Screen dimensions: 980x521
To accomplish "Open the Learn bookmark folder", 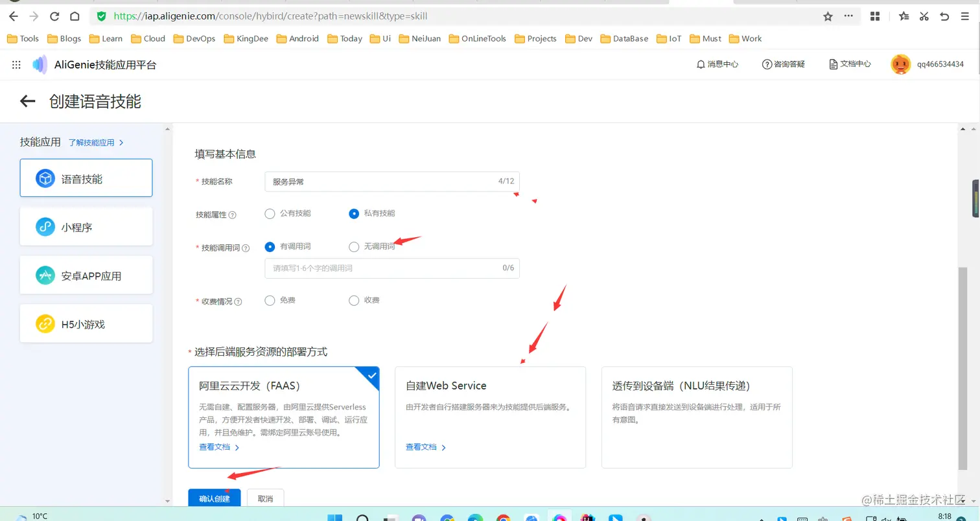I will [106, 39].
